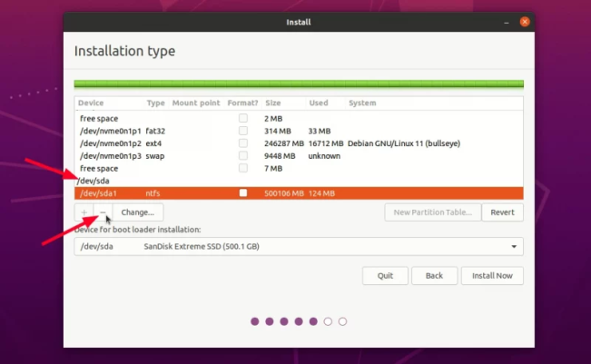
Task: Click the Revert button
Action: tap(502, 212)
